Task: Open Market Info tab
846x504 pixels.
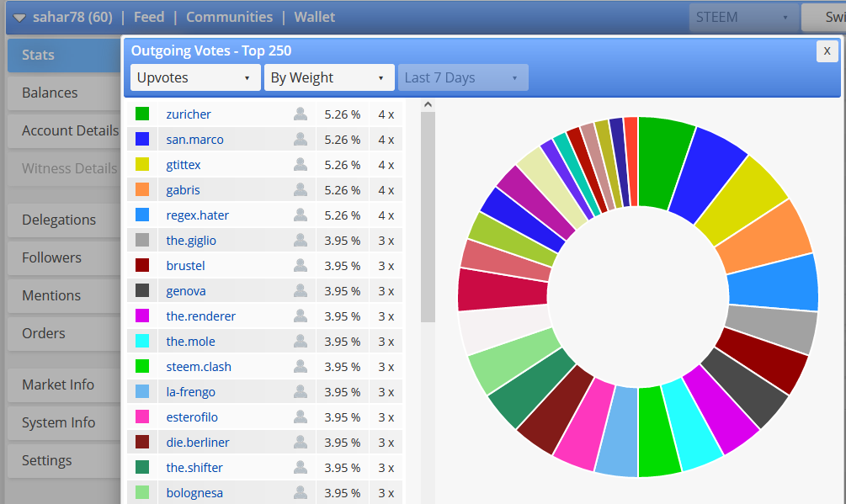Action: [64, 385]
